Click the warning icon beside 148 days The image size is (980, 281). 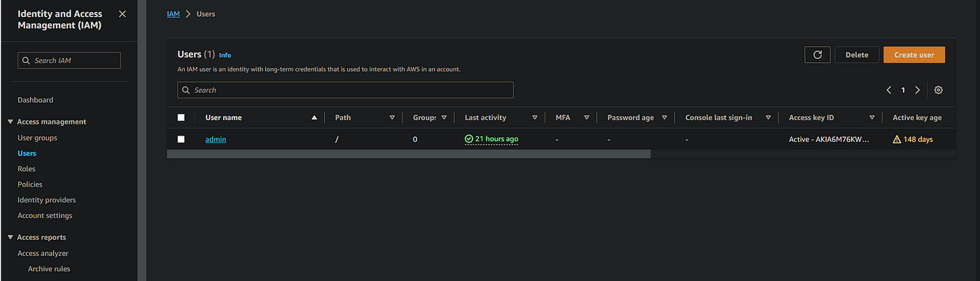point(897,139)
